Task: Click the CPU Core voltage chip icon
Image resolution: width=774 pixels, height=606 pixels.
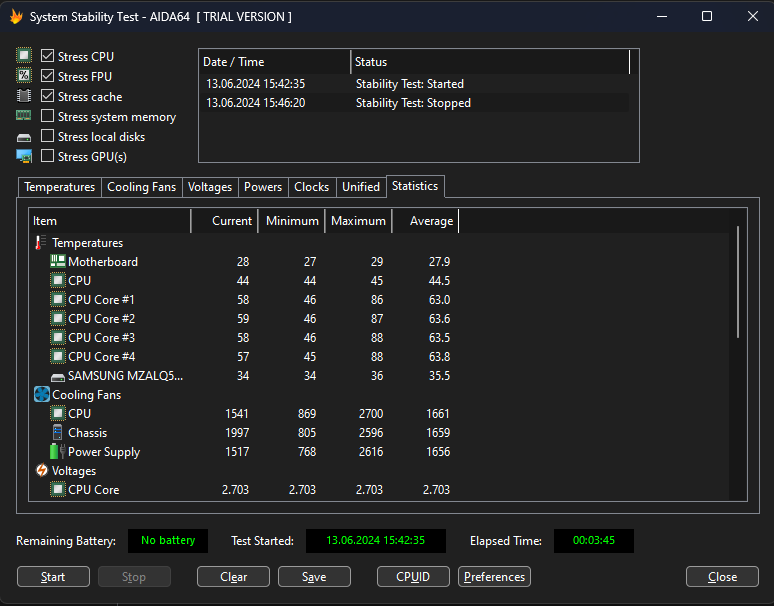Action: point(58,489)
